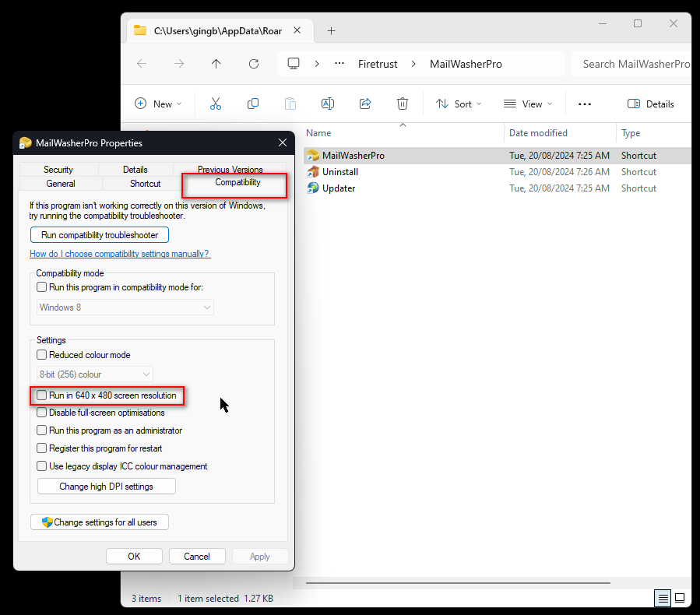Switch to the Details tab in Properties
The width and height of the screenshot is (700, 615).
point(135,170)
